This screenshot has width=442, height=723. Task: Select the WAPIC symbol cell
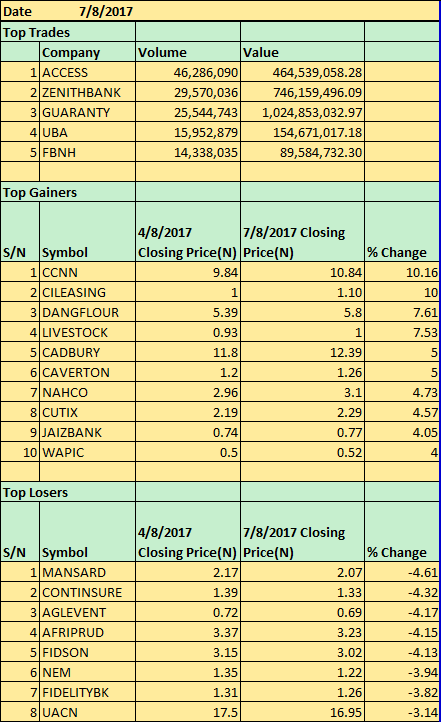(88, 452)
